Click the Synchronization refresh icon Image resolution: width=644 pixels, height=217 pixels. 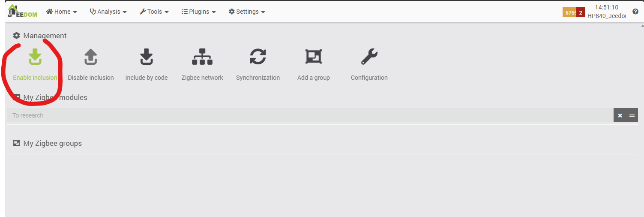click(x=258, y=57)
